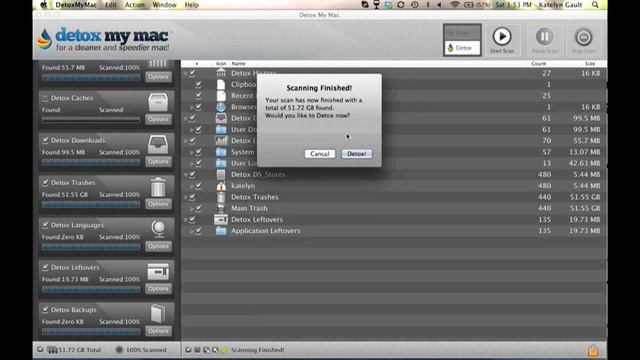Viewport: 640px width, 360px height.
Task: Open the Window menu
Action: 164,5
